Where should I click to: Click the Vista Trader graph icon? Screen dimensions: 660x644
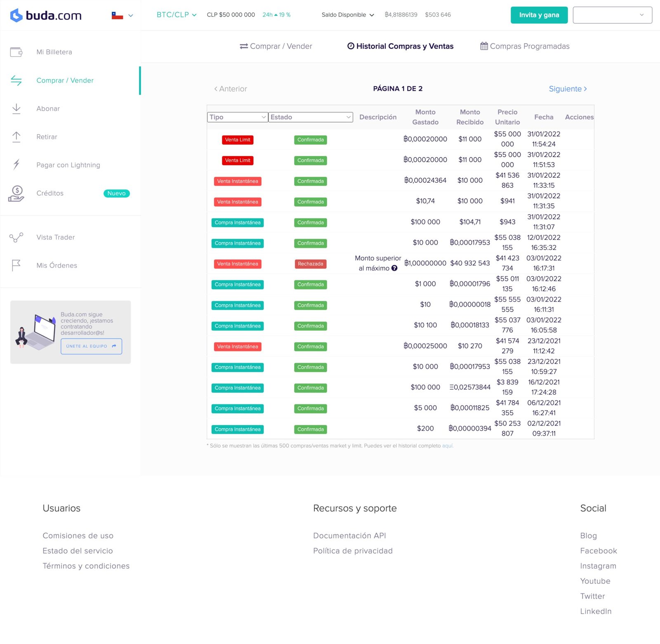click(x=16, y=237)
